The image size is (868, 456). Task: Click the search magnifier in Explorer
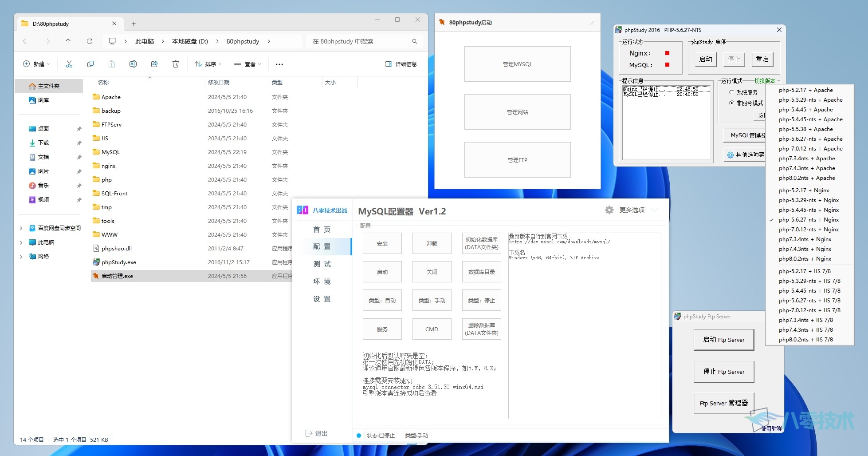[x=415, y=41]
